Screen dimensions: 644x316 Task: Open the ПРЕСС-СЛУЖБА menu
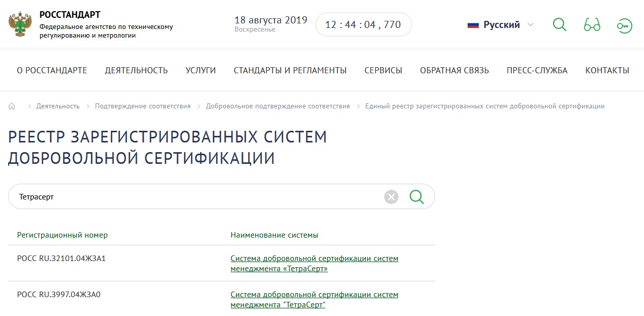[537, 71]
